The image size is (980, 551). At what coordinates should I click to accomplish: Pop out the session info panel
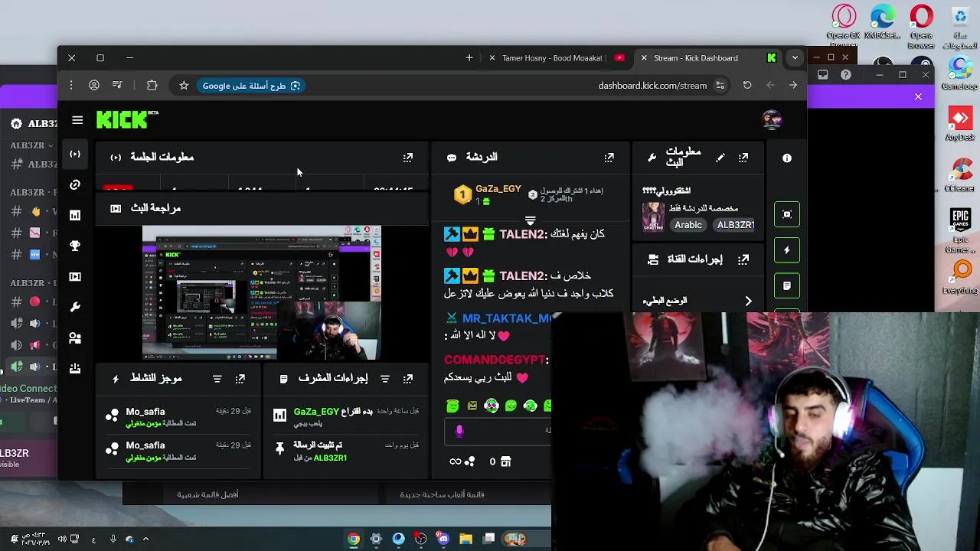408,158
